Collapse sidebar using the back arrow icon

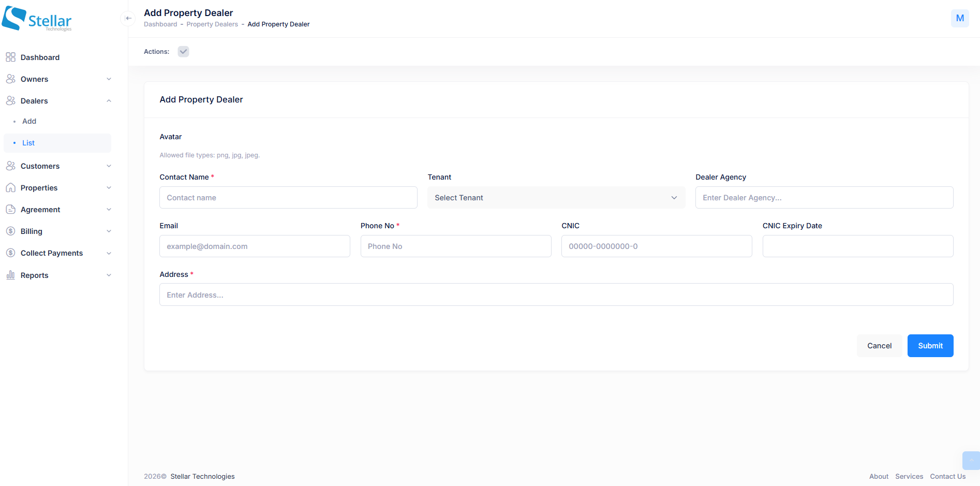click(128, 19)
